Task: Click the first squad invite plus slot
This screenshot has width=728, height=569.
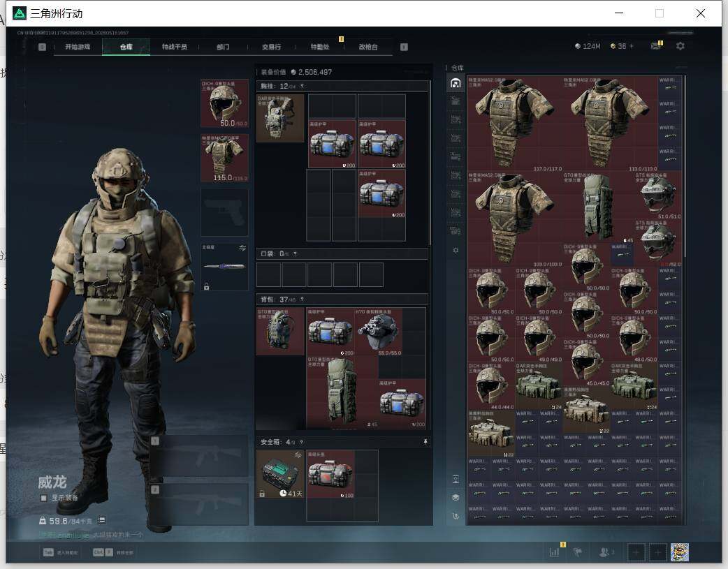Action: 636,552
